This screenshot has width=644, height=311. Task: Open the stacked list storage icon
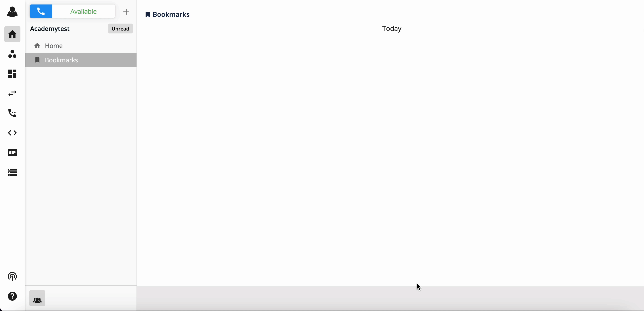12,172
